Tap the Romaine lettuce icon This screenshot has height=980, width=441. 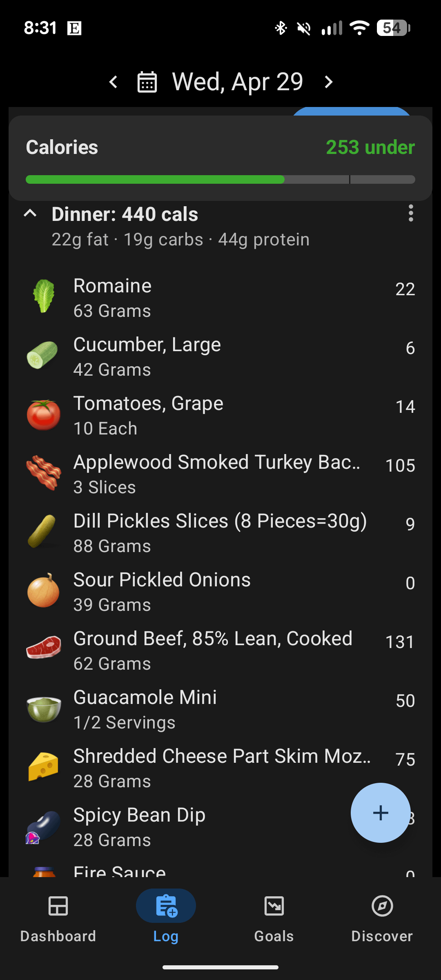[x=44, y=296]
